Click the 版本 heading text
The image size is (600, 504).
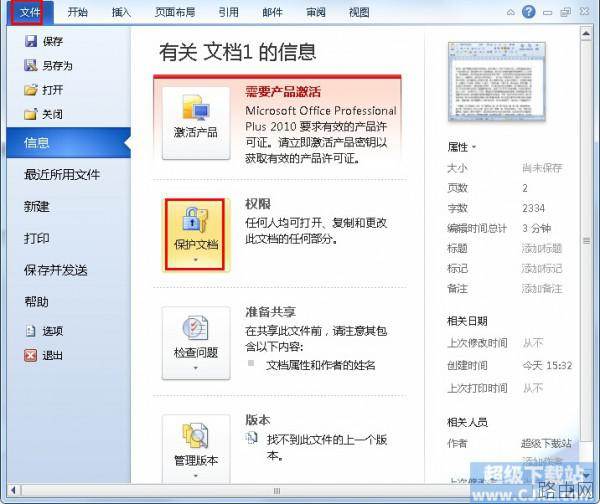pos(258,420)
